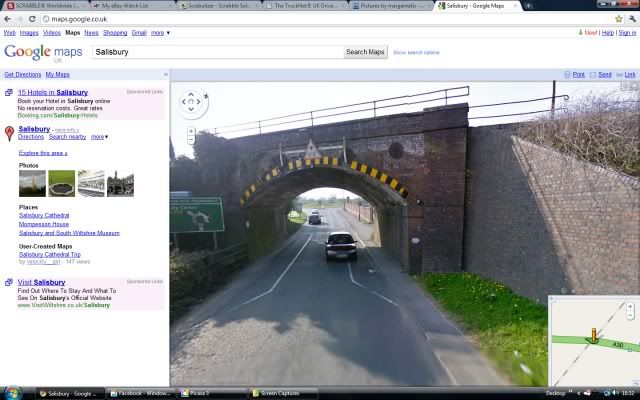The height and width of the screenshot is (400, 640).
Task: Focus the Salisbury search input field
Action: 218,52
